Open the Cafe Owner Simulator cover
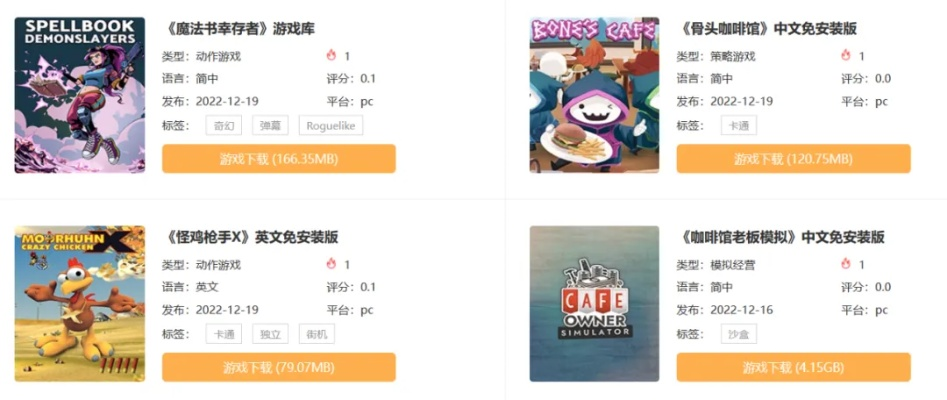947x400 pixels. (x=594, y=303)
